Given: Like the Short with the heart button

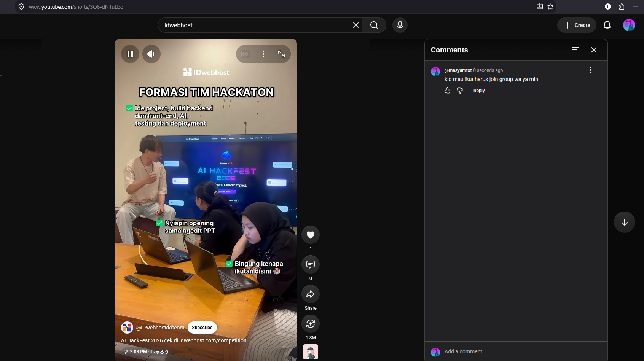Looking at the screenshot, I should pyautogui.click(x=311, y=235).
